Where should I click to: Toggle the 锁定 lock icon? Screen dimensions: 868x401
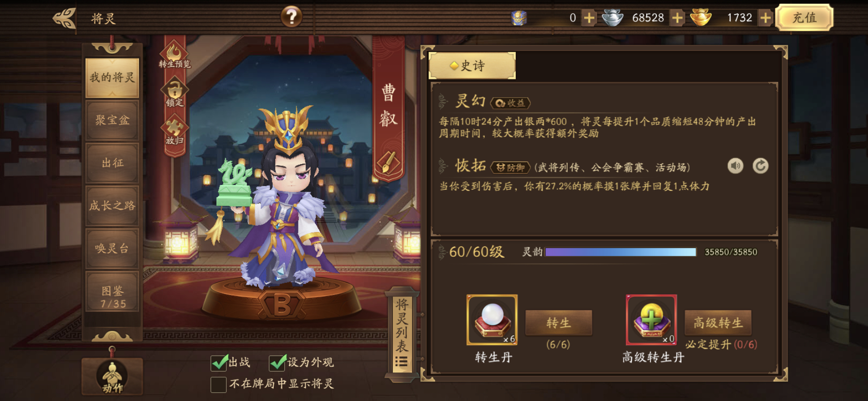[x=174, y=90]
